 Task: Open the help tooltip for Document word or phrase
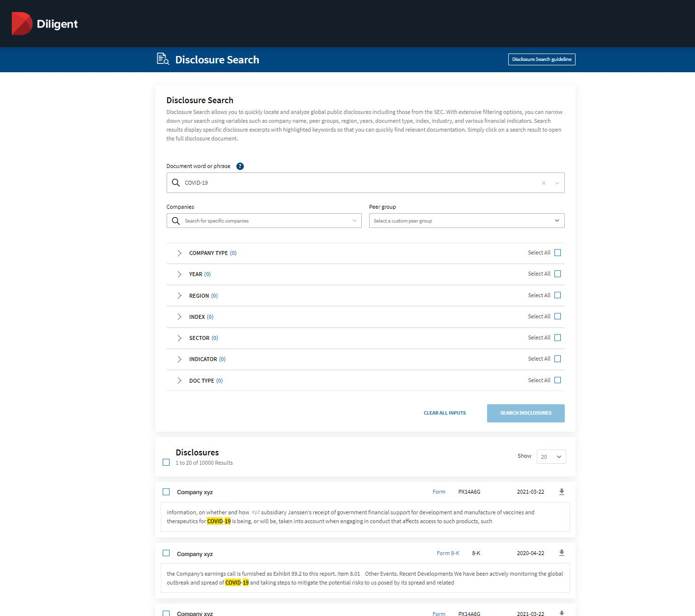240,166
